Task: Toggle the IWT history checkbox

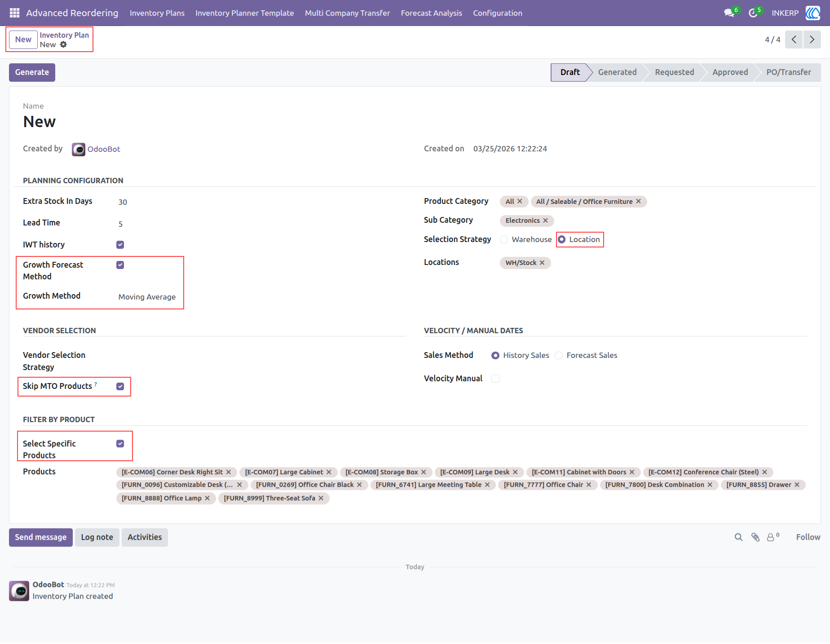Action: [120, 245]
